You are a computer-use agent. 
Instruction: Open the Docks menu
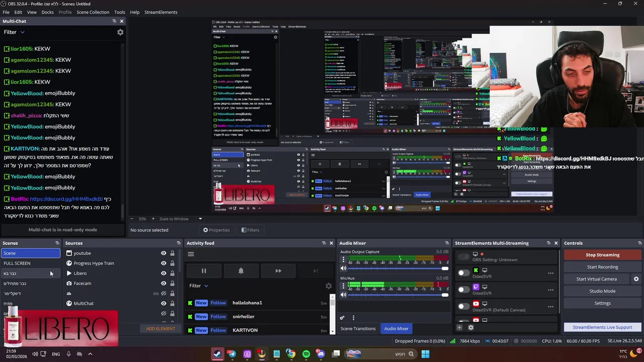[47, 12]
